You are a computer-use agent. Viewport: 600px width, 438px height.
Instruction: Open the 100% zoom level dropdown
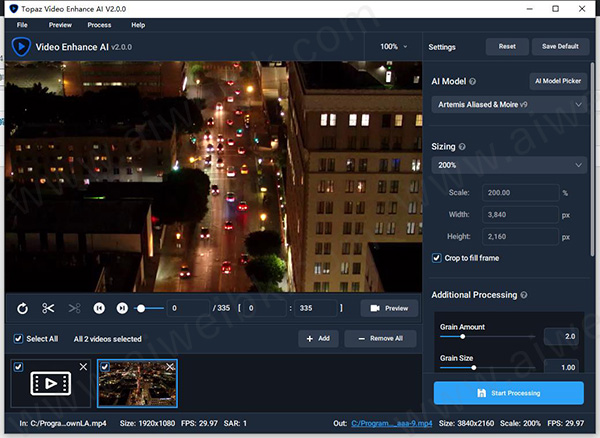tap(393, 47)
